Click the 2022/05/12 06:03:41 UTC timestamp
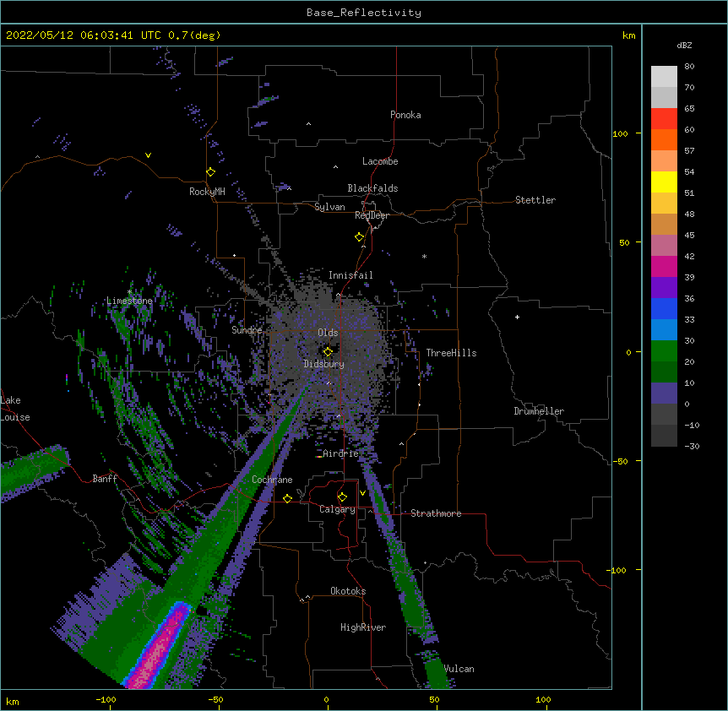The image size is (728, 711). click(x=84, y=35)
